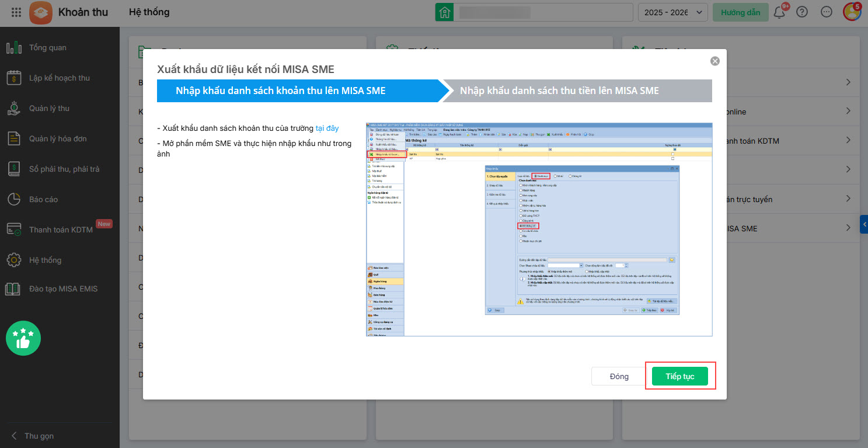This screenshot has width=868, height=448.
Task: Switch to 'Nhập khẩu danh sách thu tiền' step
Action: click(x=577, y=91)
